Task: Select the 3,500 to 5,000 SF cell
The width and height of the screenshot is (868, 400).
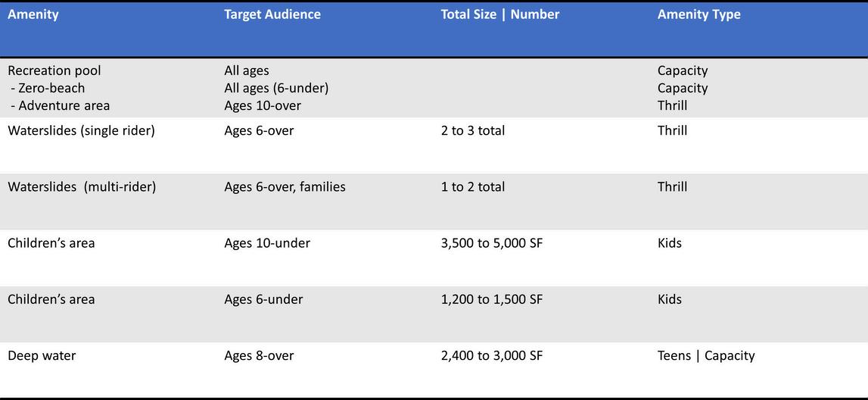Action: [x=492, y=243]
